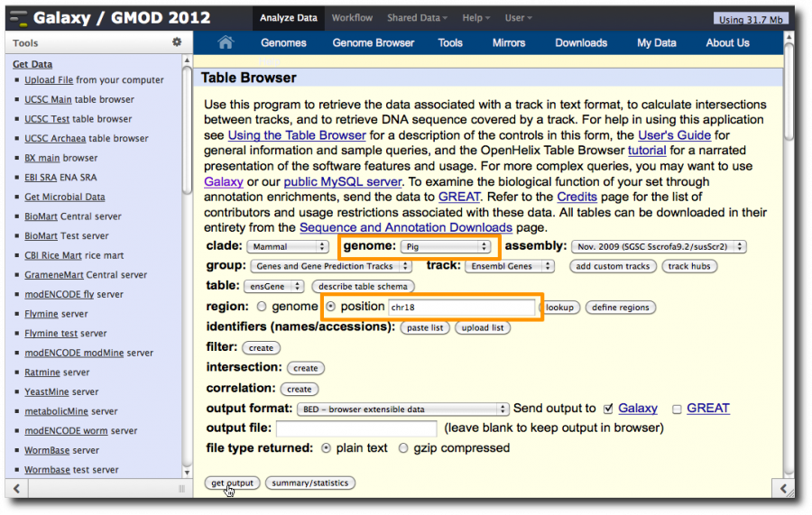The image size is (812, 515).
Task: Click the main page vertical scrollbar
Action: (789, 92)
